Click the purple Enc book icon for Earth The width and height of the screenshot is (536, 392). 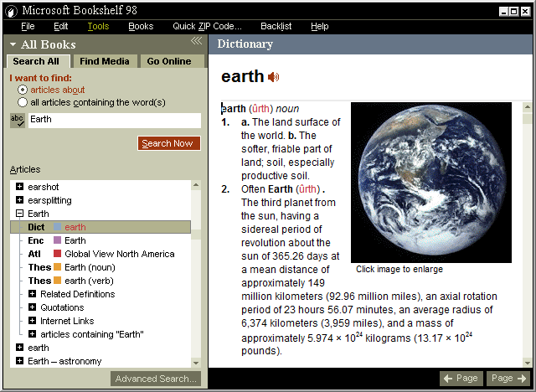click(x=58, y=240)
